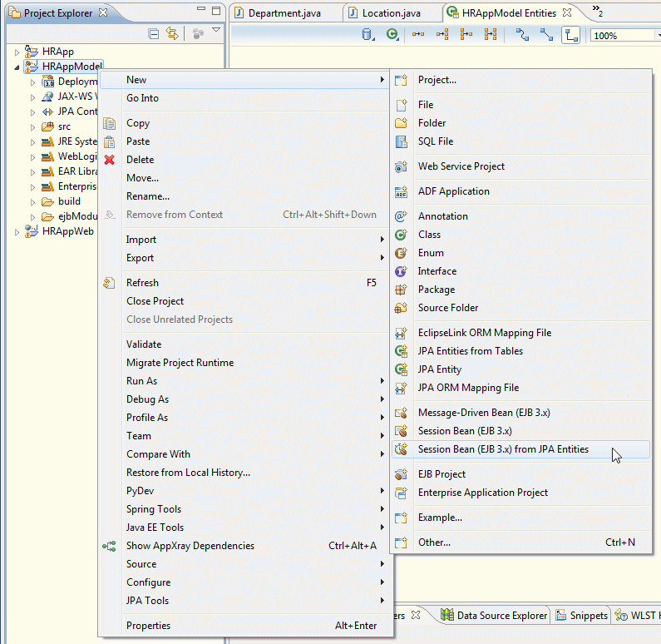Expand the HRAppWeb project node
Viewport: 661px width, 644px height.
click(x=17, y=231)
